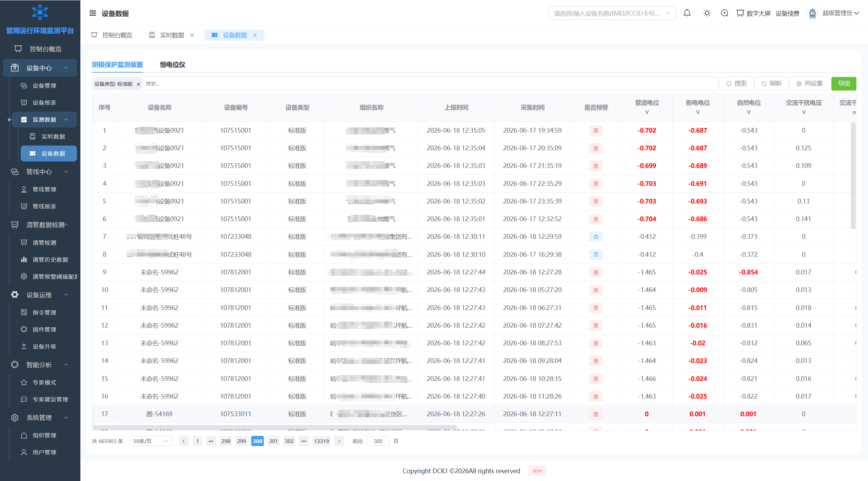The width and height of the screenshot is (868, 481).
Task: Click the user avatar icon
Action: point(812,13)
